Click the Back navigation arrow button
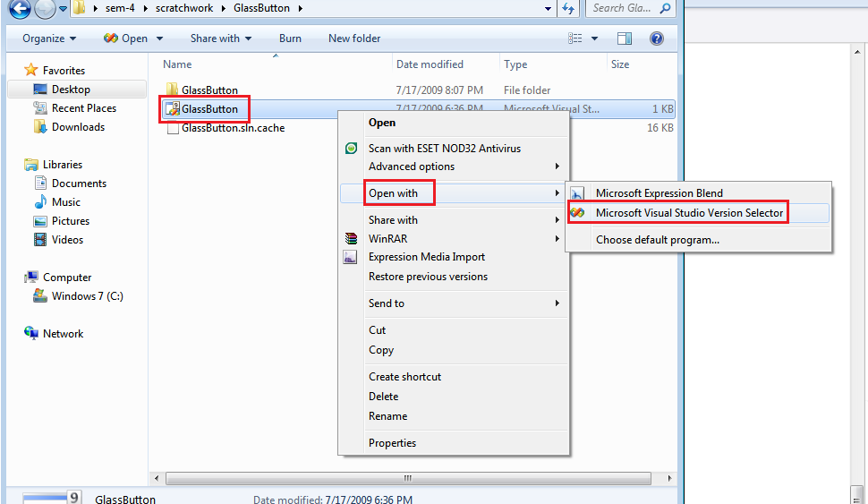Viewport: 868px width, 504px height. coord(20,9)
